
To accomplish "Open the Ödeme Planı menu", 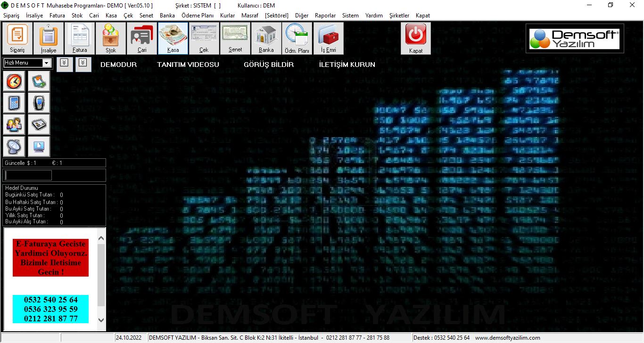I will click(198, 16).
